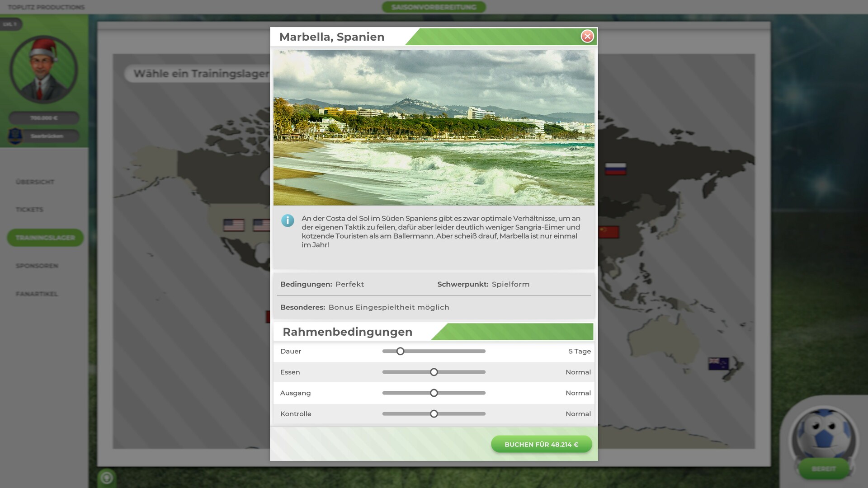868x488 pixels.
Task: Select the leftmost USA flag marker
Action: pyautogui.click(x=233, y=225)
